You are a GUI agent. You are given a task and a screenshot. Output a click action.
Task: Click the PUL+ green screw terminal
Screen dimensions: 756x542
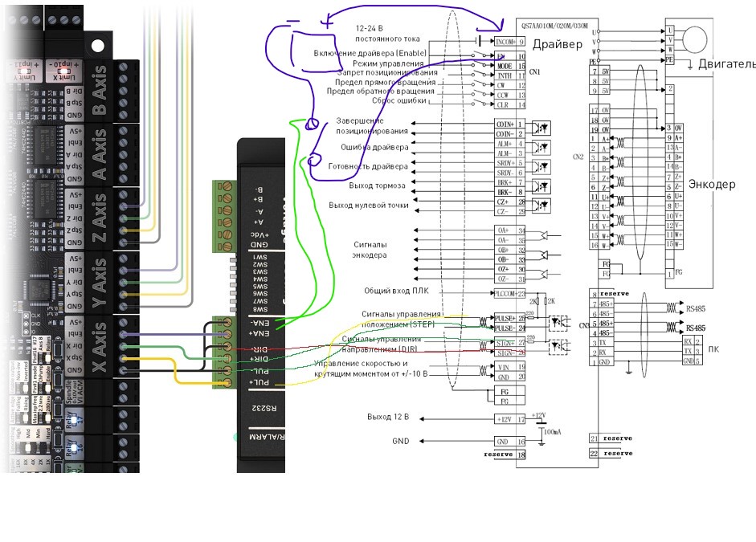(227, 382)
